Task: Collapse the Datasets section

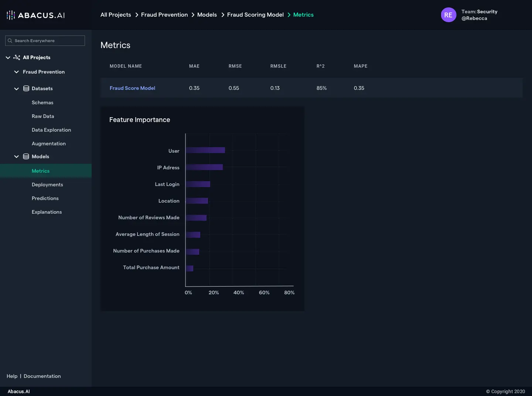Action: (x=16, y=89)
